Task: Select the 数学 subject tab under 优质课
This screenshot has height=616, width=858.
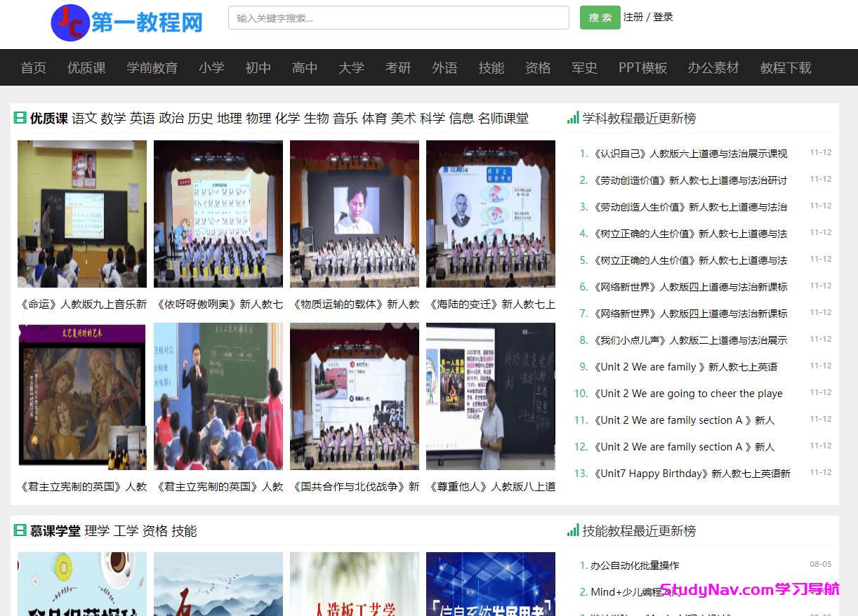Action: click(x=113, y=119)
